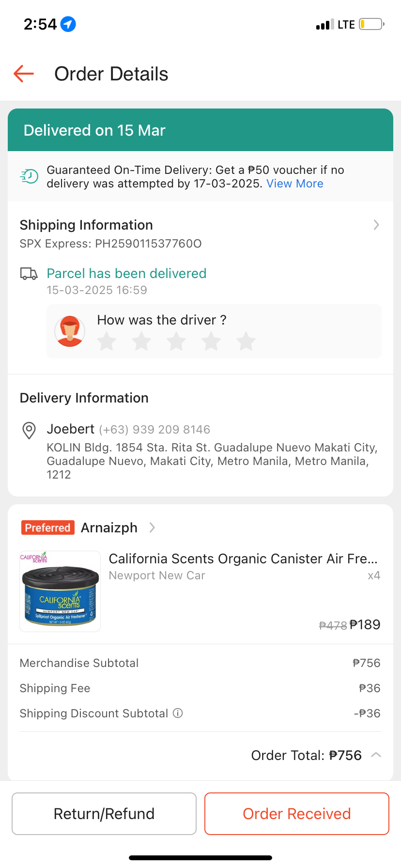Confirm with the Order Received button
This screenshot has height=868, width=401.
tap(296, 814)
